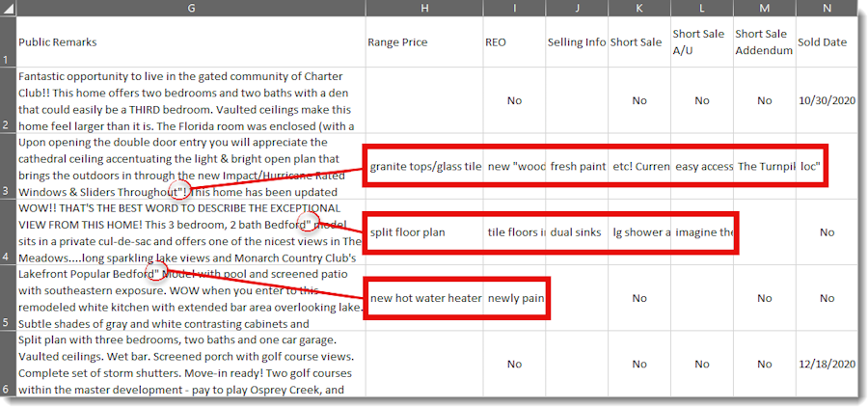Select column I header
The width and height of the screenshot is (868, 407).
click(514, 8)
